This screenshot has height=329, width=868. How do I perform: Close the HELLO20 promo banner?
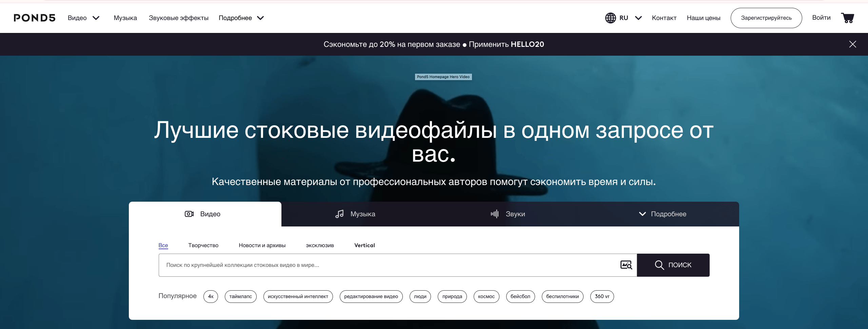pyautogui.click(x=852, y=44)
